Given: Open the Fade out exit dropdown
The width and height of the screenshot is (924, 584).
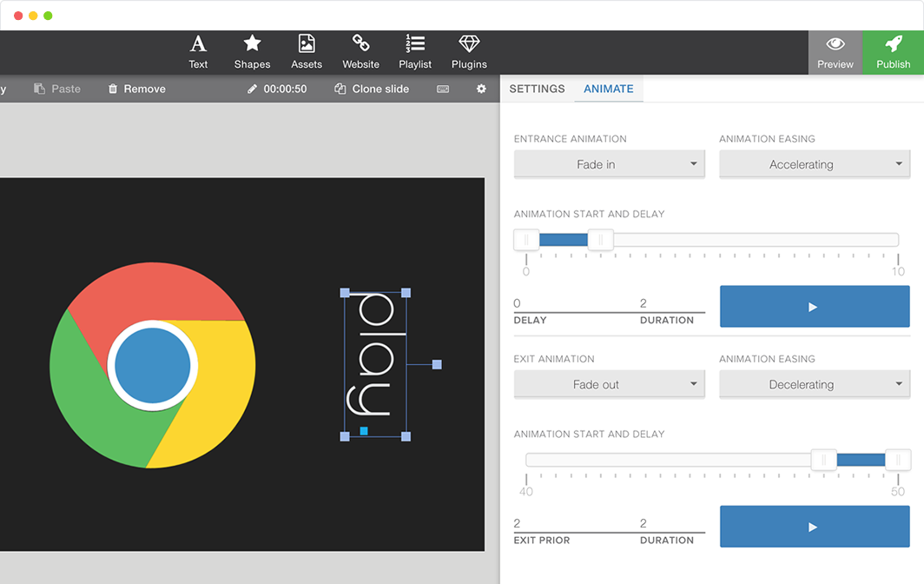Looking at the screenshot, I should [610, 385].
